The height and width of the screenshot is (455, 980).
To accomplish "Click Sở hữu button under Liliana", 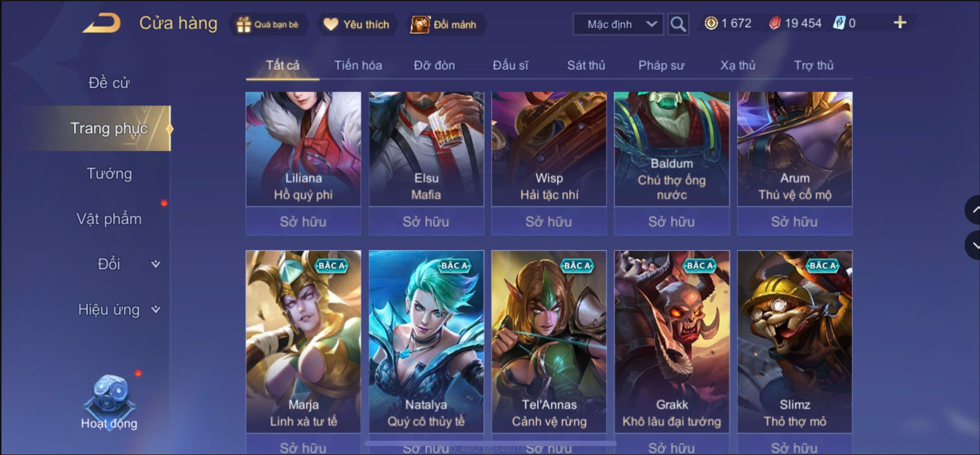I will point(303,221).
